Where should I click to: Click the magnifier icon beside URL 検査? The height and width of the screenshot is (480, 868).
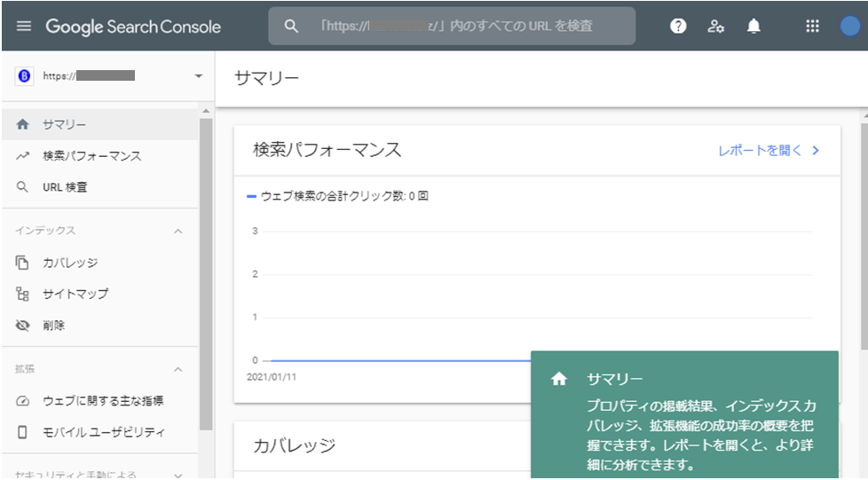pyautogui.click(x=22, y=187)
